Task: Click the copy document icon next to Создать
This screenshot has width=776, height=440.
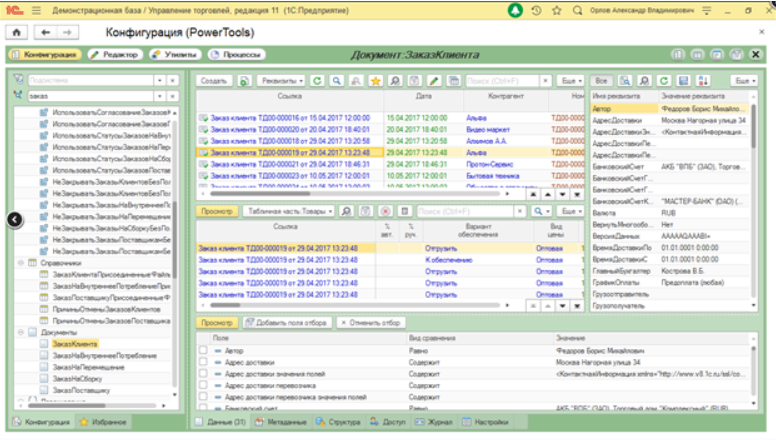Action: pos(244,81)
